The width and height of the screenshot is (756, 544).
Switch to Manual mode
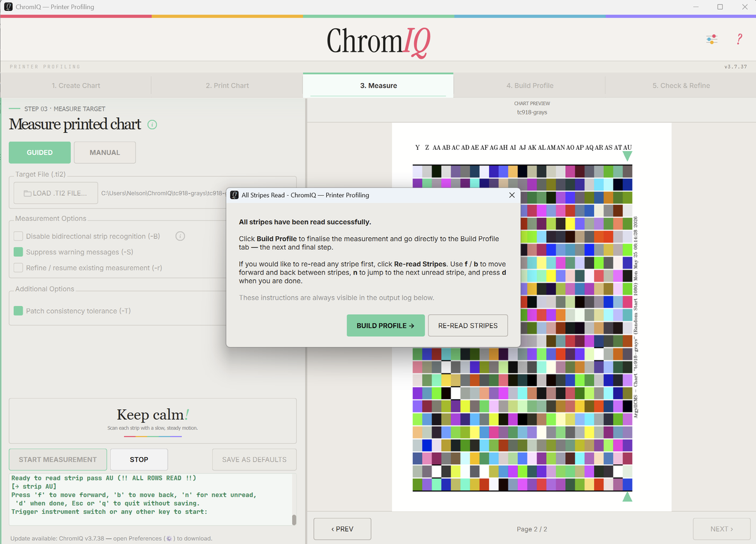point(105,152)
